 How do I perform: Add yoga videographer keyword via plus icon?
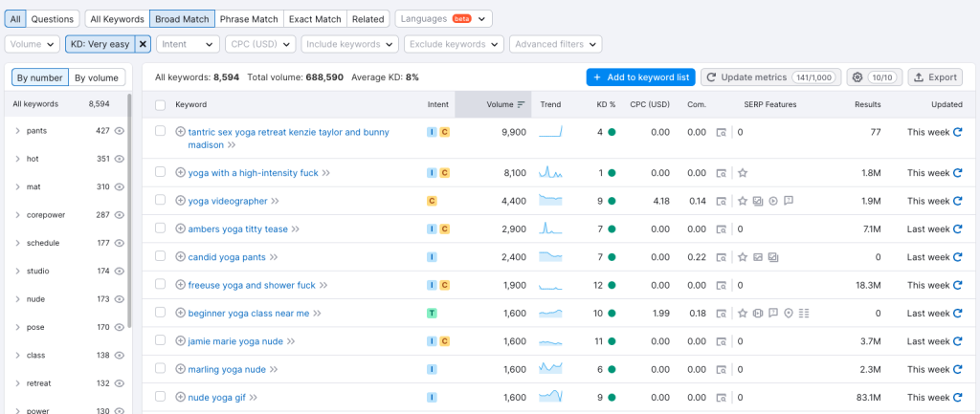[x=181, y=201]
